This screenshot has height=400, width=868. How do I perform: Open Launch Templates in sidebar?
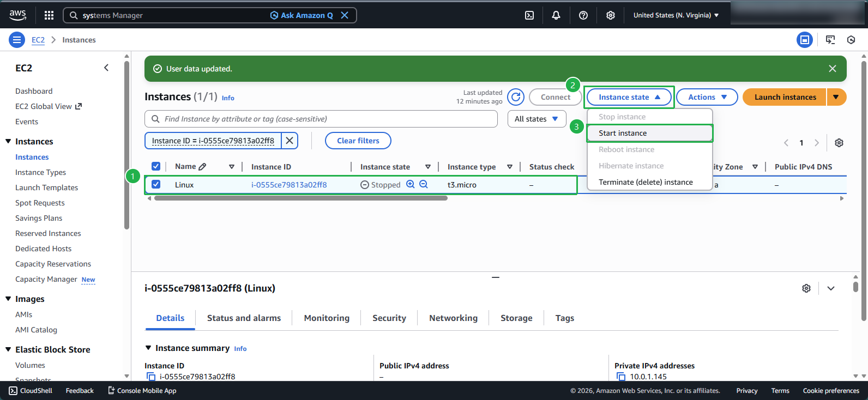(46, 187)
